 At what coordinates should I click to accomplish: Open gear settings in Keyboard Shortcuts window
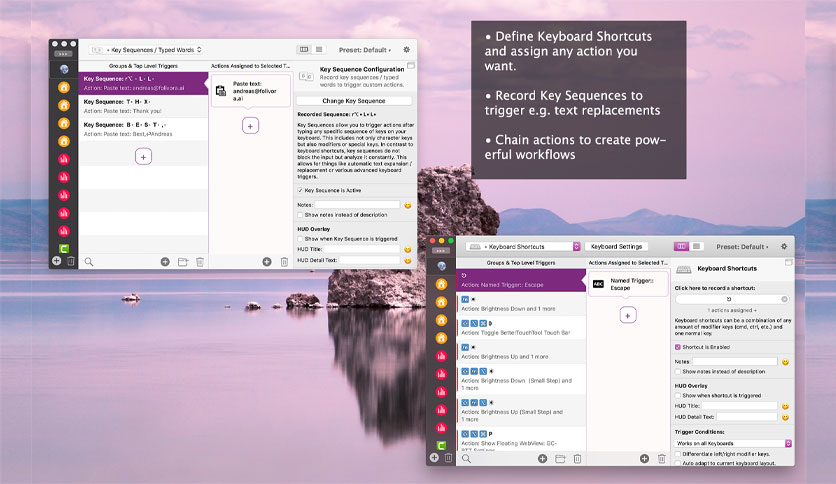[x=784, y=246]
